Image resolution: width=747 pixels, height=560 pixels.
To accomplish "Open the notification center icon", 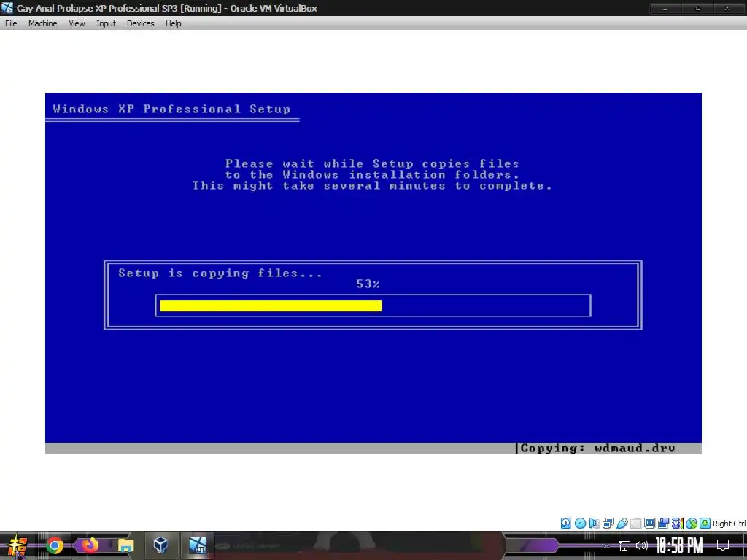I will coord(723,545).
